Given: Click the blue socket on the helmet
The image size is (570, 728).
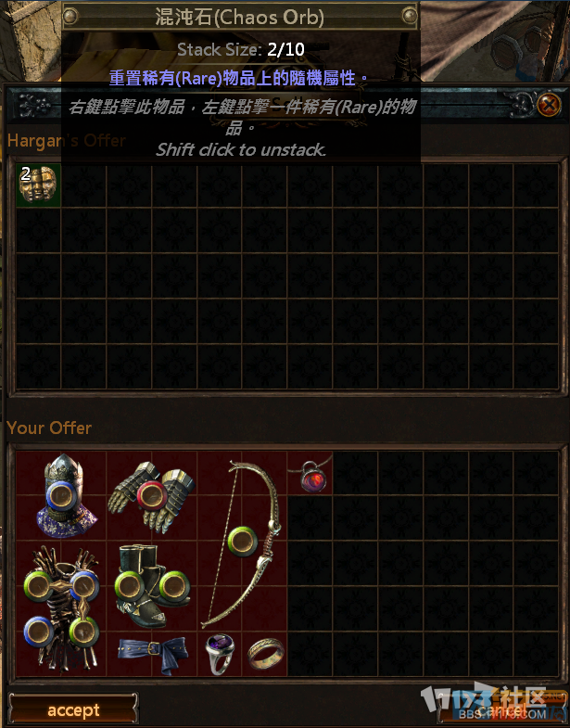Looking at the screenshot, I should [x=61, y=496].
